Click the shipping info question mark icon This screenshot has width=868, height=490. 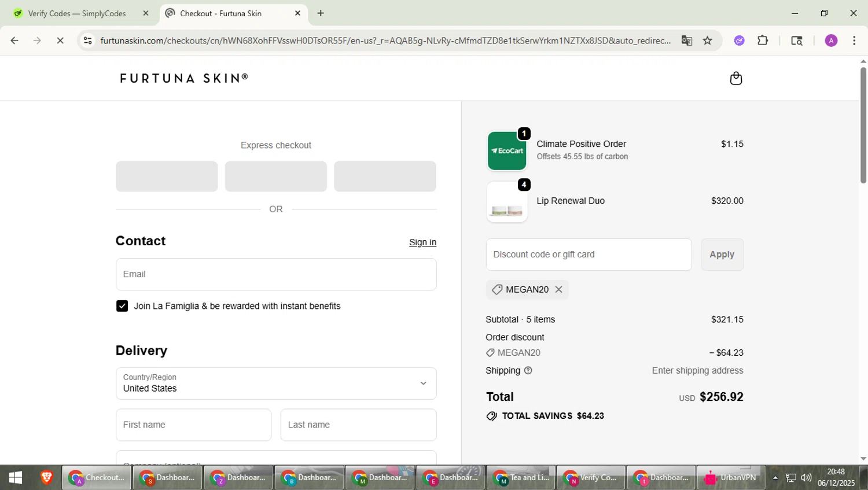tap(528, 370)
